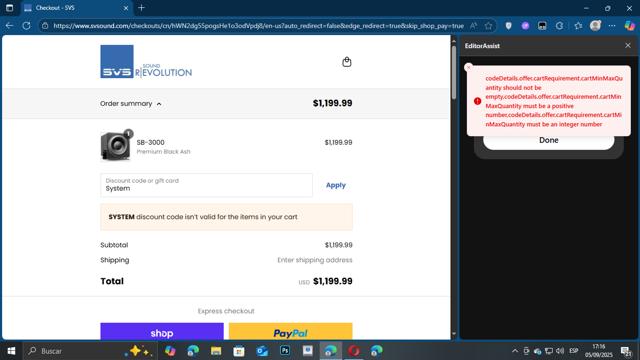Collapse the Order summary section
640x360 pixels.
pos(131,104)
